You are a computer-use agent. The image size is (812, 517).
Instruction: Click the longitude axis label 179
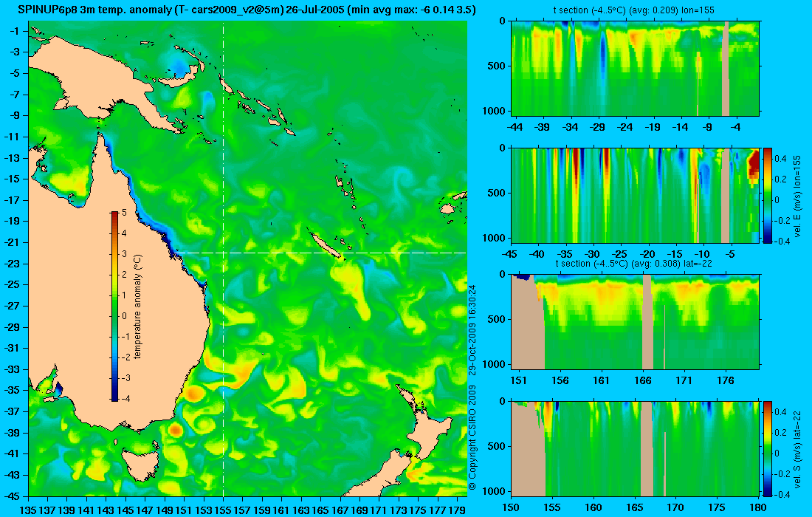(x=457, y=510)
